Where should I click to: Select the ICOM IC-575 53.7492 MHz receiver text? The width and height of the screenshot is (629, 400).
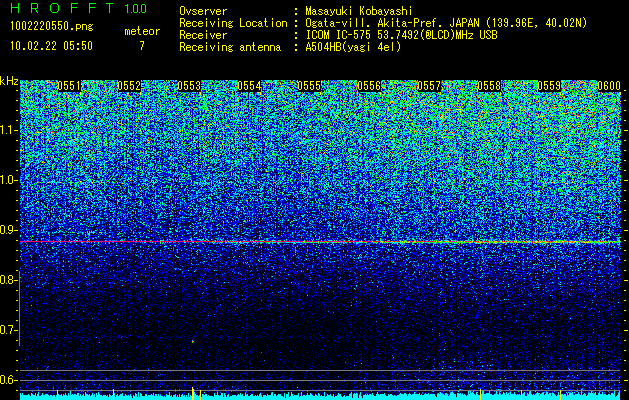coord(402,35)
